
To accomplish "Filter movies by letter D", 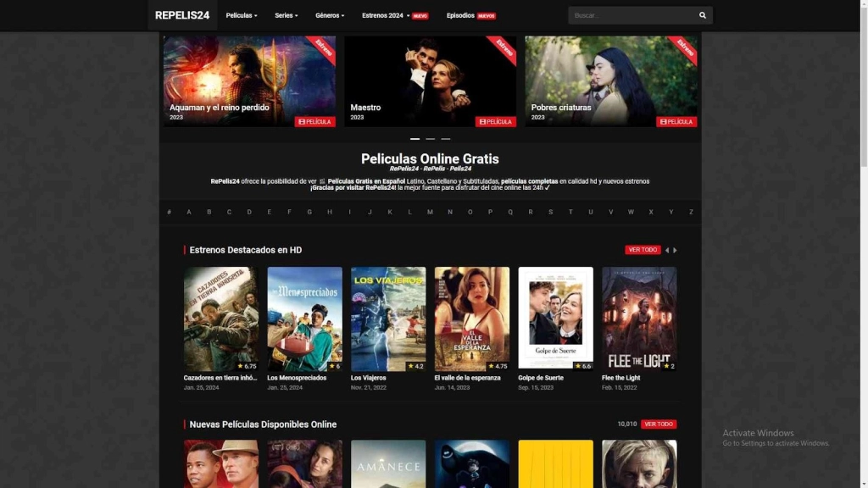I will (249, 212).
